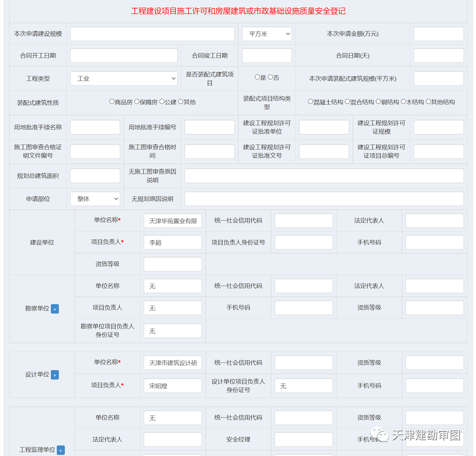
Task: Click 勘察单位 法定代表人 field
Action: click(x=435, y=286)
